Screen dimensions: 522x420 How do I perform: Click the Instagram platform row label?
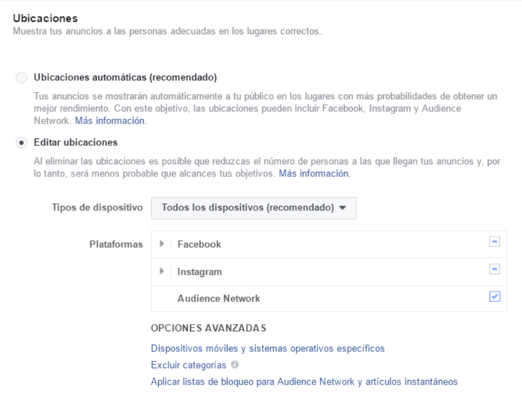[x=200, y=272]
